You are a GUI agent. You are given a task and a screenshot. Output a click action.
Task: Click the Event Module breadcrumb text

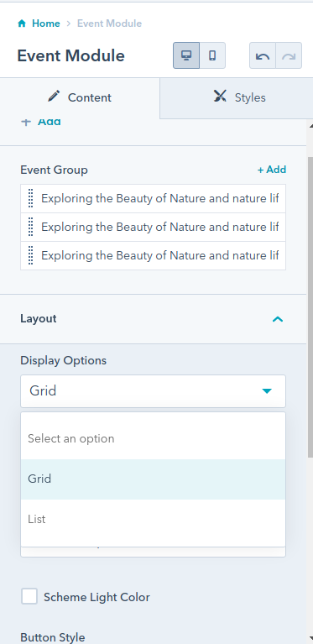(x=110, y=24)
